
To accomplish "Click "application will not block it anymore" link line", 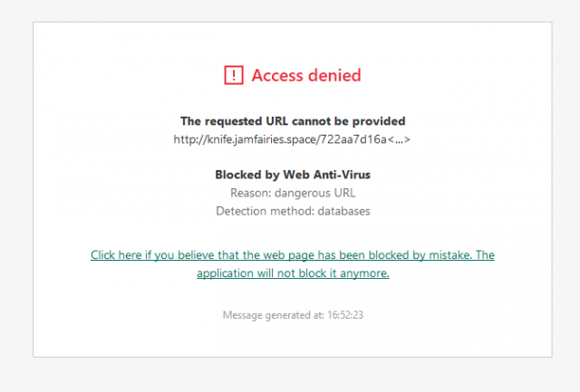I will point(293,273).
